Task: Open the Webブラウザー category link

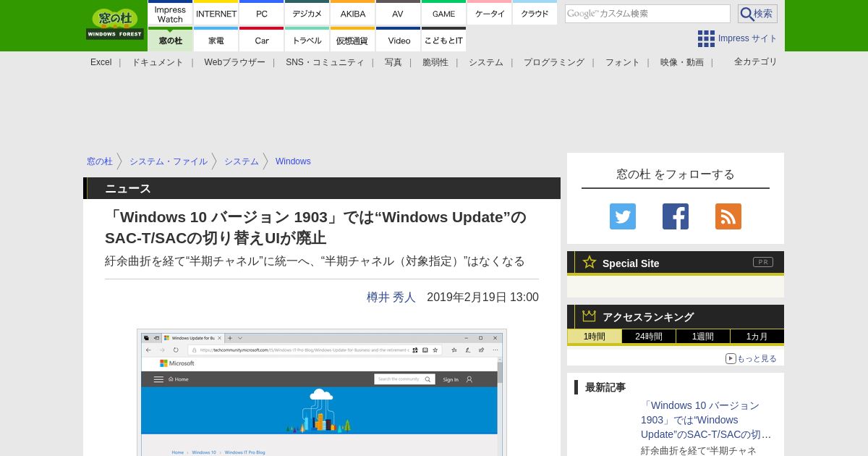Action: (235, 62)
